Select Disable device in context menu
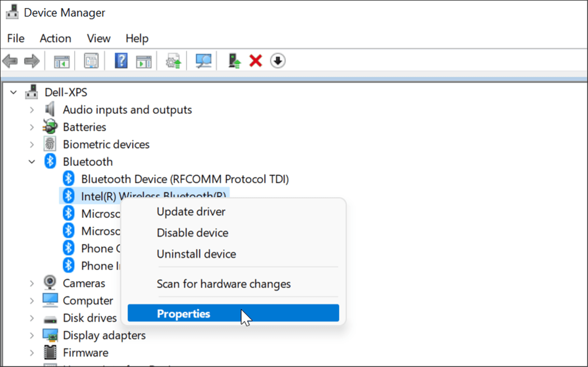The width and height of the screenshot is (588, 367). (x=192, y=233)
